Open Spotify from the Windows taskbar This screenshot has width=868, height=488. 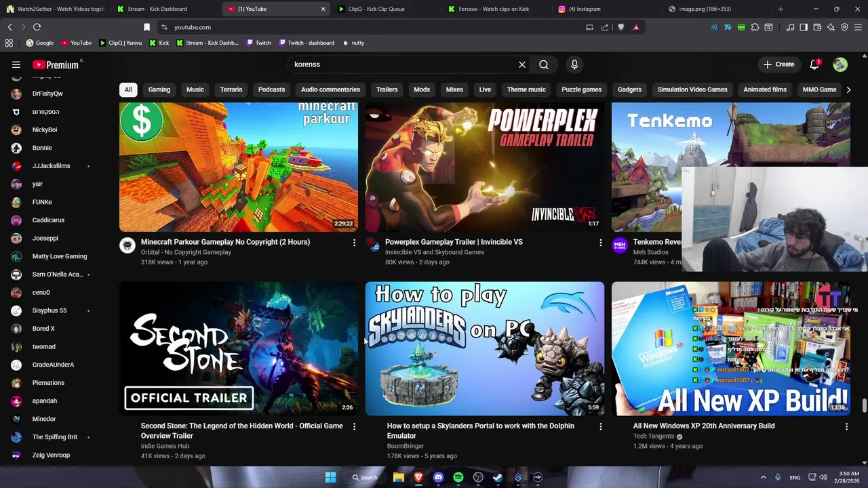pos(458,477)
